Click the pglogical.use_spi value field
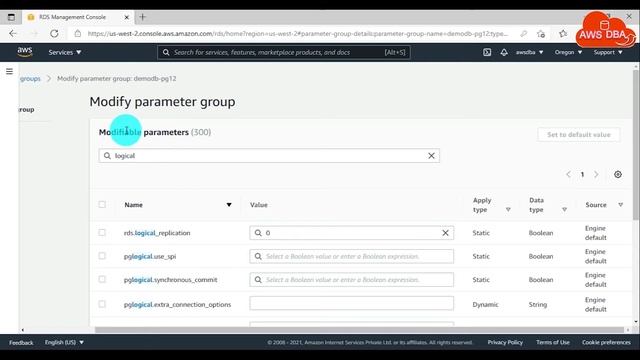 click(x=351, y=256)
